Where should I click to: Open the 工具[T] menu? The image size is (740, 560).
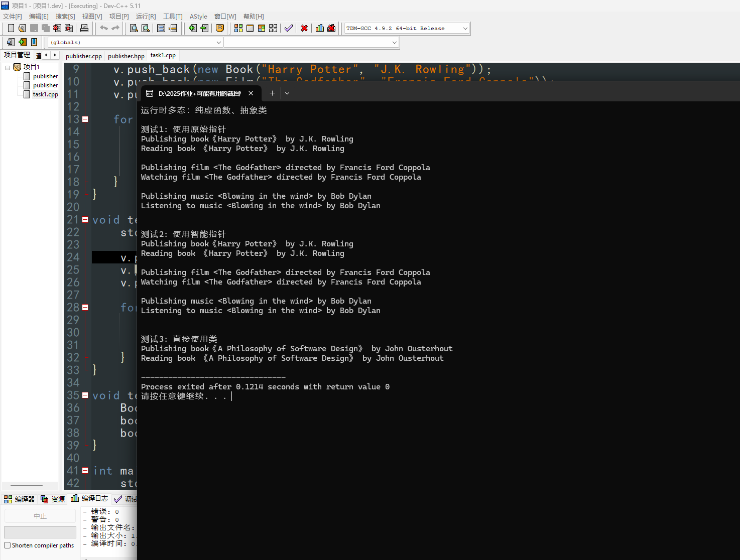pos(173,17)
